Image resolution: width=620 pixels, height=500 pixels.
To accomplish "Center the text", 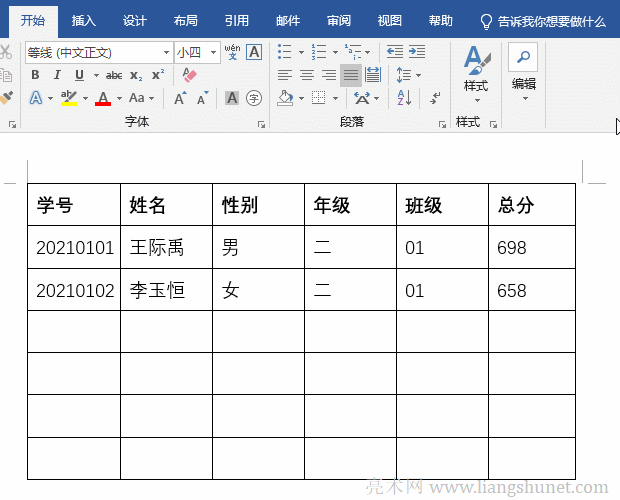I will (x=307, y=75).
